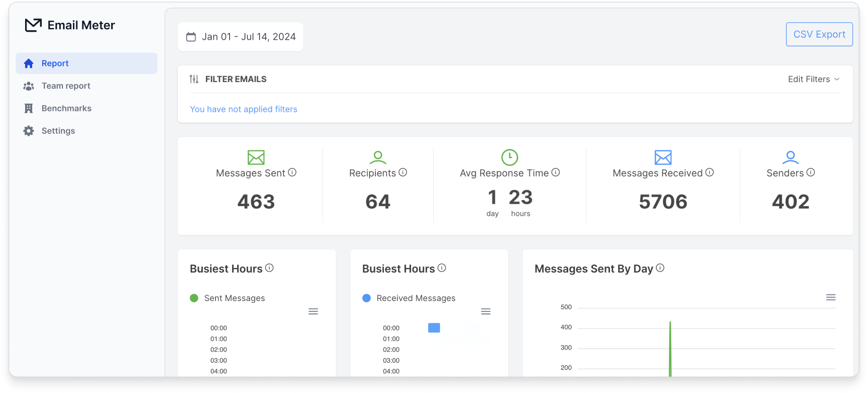Click the 01:00 label in Received Messages chart

(391, 339)
